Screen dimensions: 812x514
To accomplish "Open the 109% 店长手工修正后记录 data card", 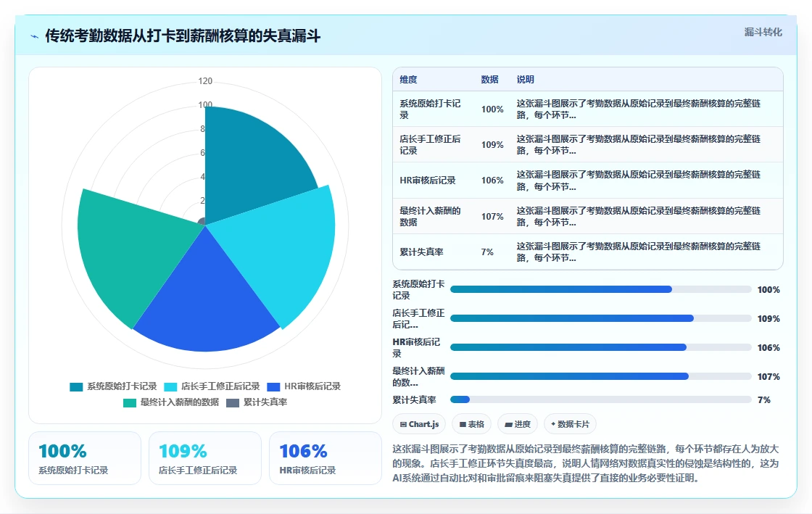I will point(205,458).
